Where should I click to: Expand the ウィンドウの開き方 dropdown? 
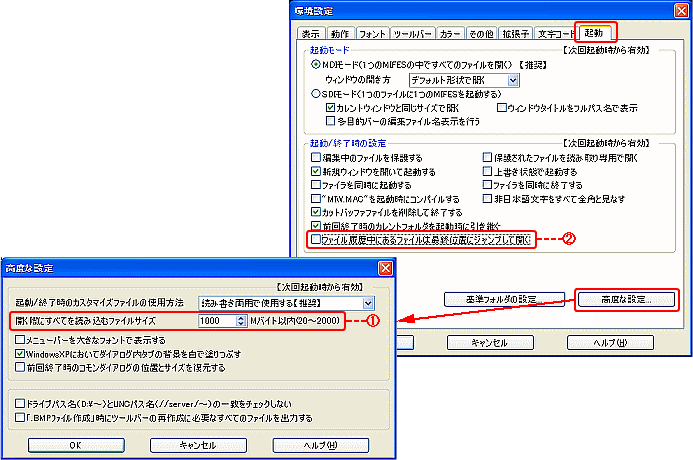click(512, 79)
